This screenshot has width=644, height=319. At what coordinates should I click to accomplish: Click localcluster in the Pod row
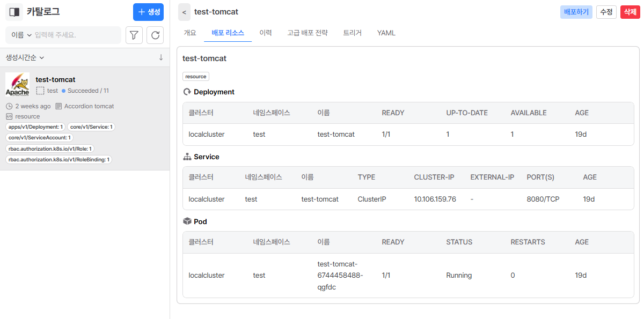pyautogui.click(x=207, y=276)
